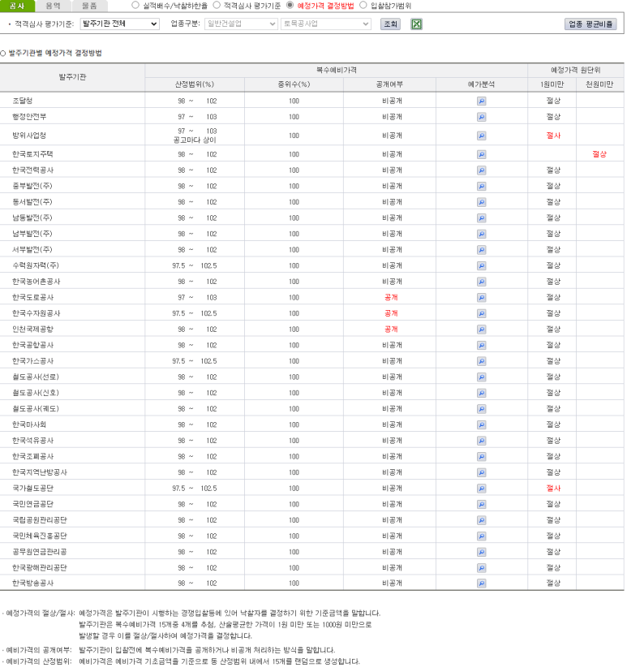
Task: Open 예가분석 magnifier for 한국공항공사 row
Action: coord(481,346)
